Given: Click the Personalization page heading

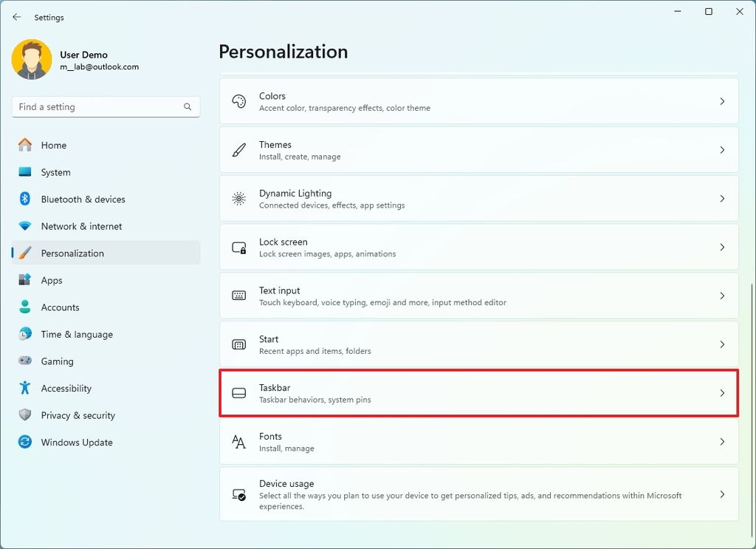Looking at the screenshot, I should 283,52.
